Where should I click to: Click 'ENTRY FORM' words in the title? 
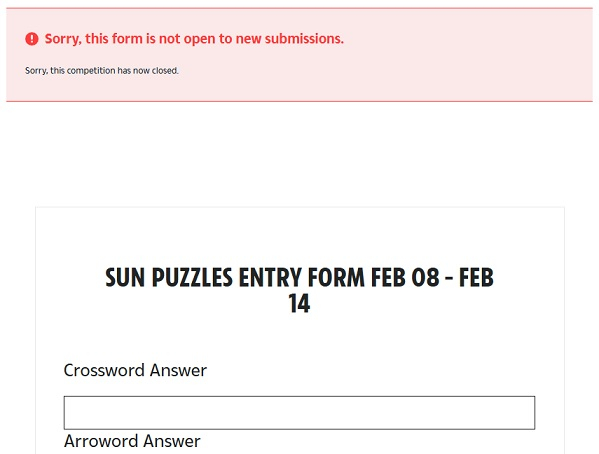[301, 277]
